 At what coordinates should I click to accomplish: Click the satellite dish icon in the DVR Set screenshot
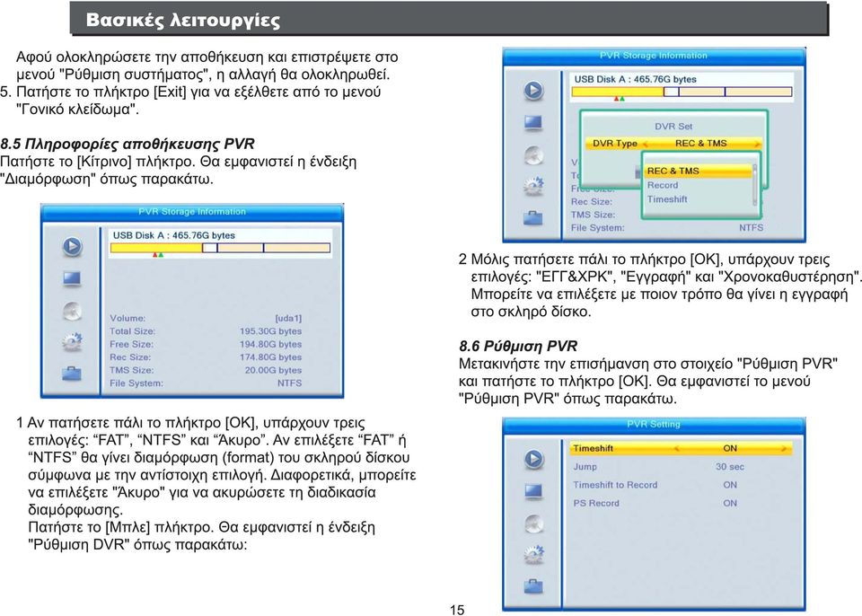point(533,154)
